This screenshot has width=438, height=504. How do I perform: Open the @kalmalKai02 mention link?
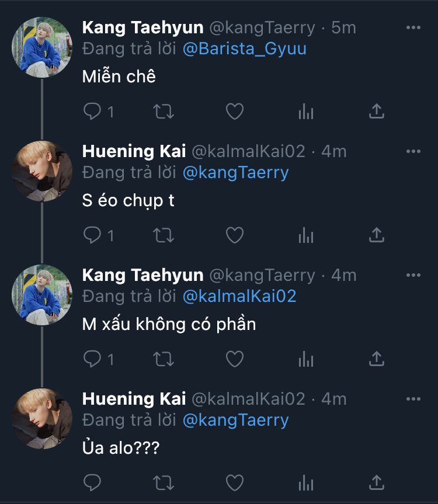(239, 296)
